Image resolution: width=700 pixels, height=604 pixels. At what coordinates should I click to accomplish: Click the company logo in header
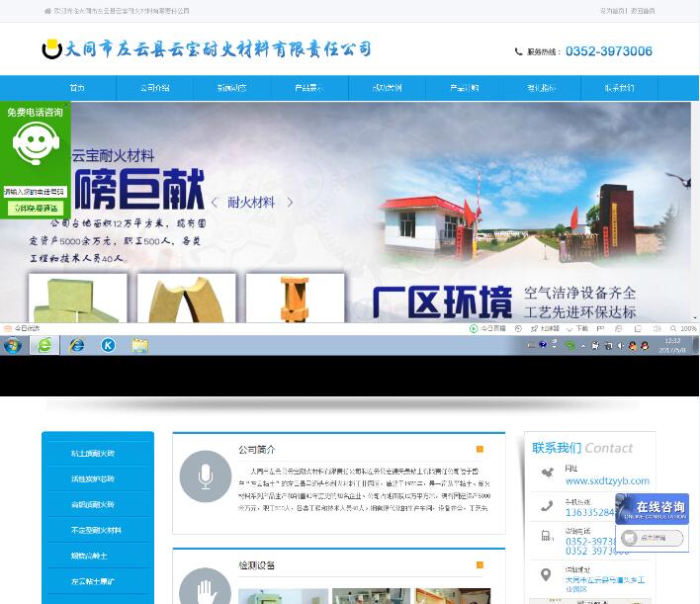[x=52, y=49]
